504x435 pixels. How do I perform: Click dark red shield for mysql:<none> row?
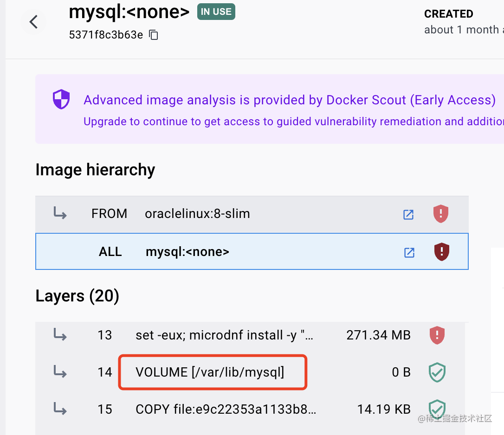tap(441, 252)
